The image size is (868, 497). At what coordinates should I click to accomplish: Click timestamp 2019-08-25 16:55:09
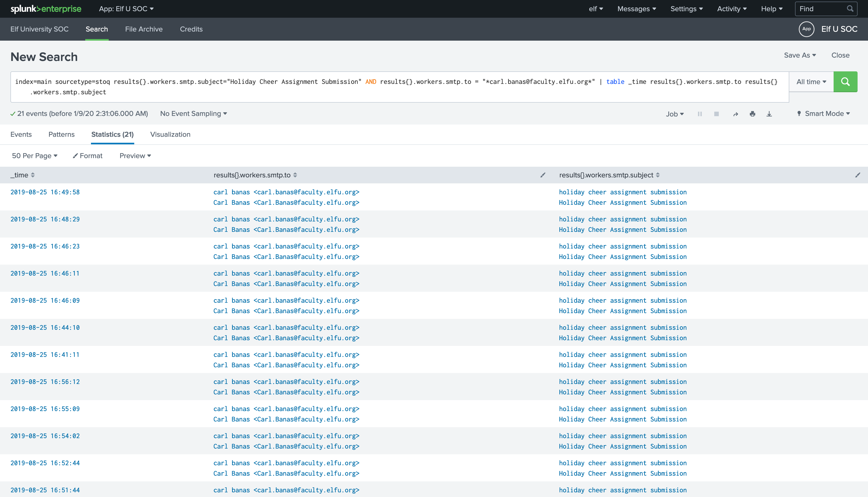(45, 409)
